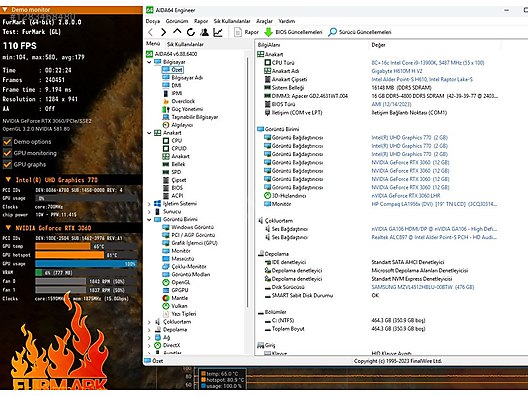Image resolution: width=528 pixels, height=396 pixels.
Task: Open the nVIDIA GeForce RTX 3060 LHR link
Action: pos(406,196)
